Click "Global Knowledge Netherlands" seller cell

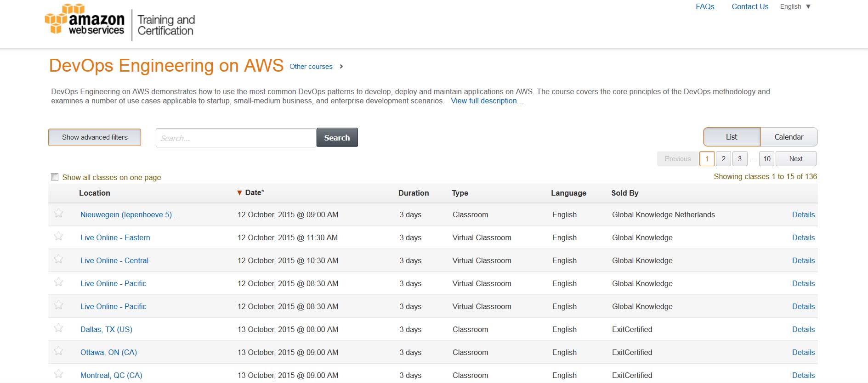(663, 214)
